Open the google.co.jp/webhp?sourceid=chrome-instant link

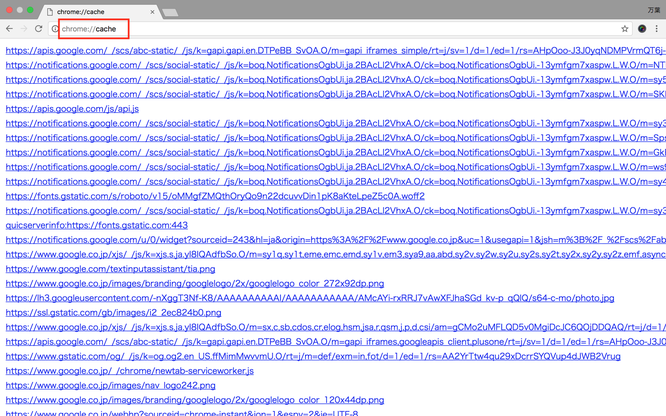point(182,413)
